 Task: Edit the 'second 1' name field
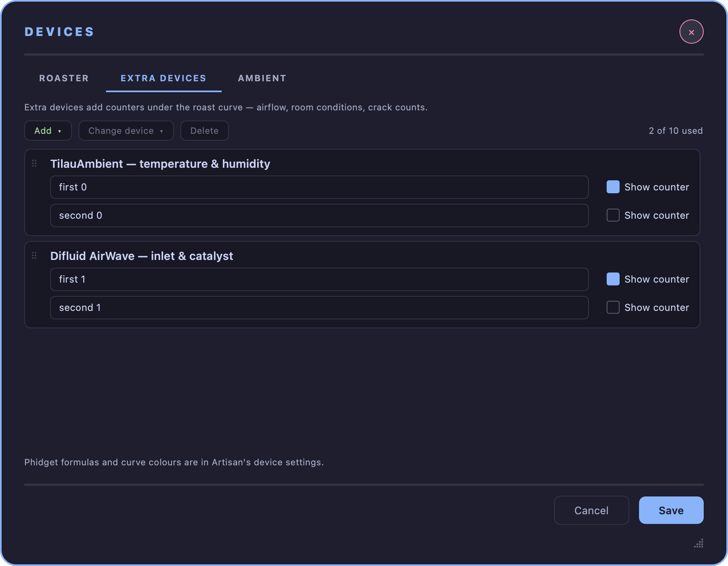point(319,308)
